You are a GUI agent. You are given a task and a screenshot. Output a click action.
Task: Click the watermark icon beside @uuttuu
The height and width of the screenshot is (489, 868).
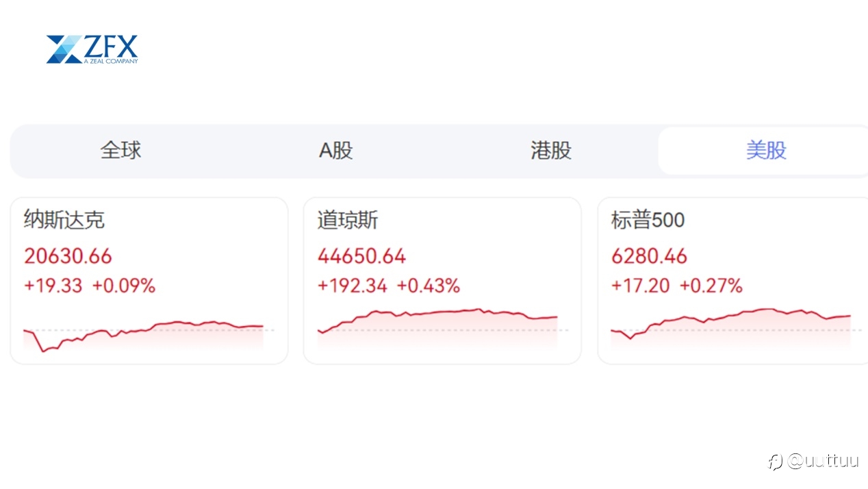775,461
